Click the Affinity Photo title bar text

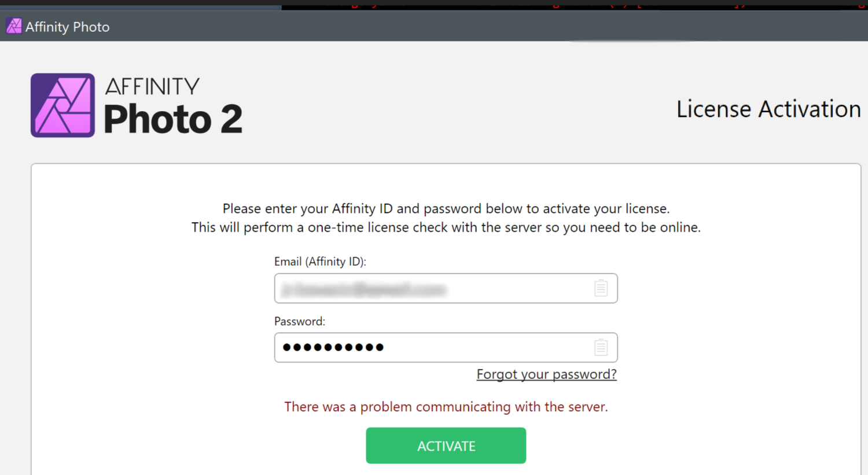coord(68,27)
